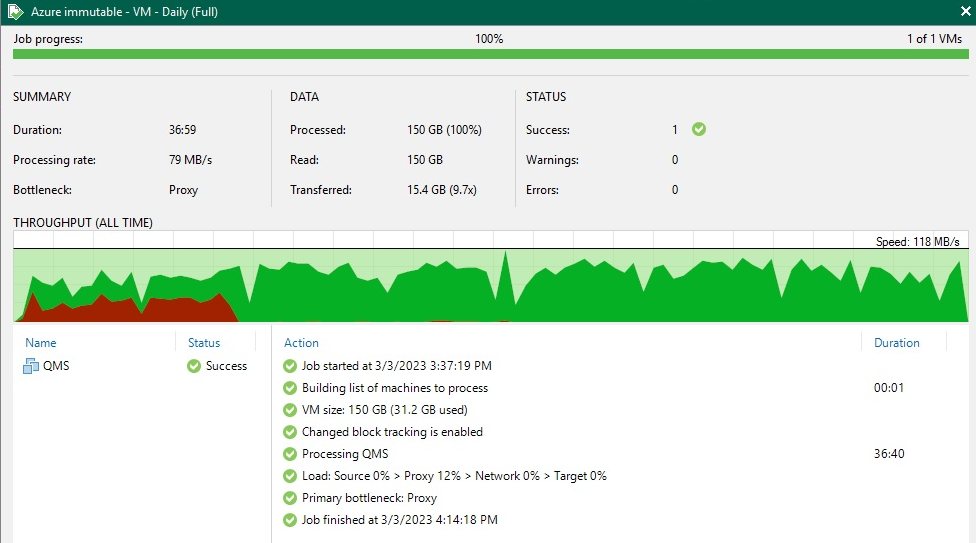Click the throughput graph area
The image size is (976, 543).
[490, 276]
